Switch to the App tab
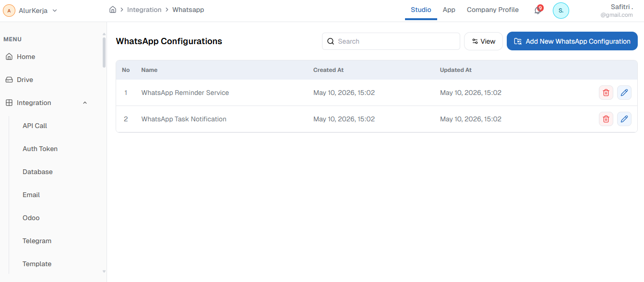The width and height of the screenshot is (644, 282). pyautogui.click(x=449, y=10)
